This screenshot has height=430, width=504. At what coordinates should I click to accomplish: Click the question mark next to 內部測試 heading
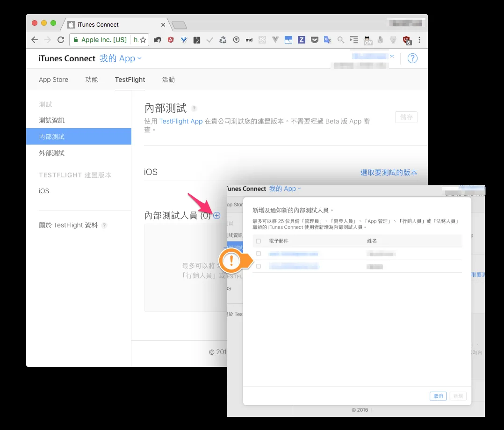tap(194, 109)
